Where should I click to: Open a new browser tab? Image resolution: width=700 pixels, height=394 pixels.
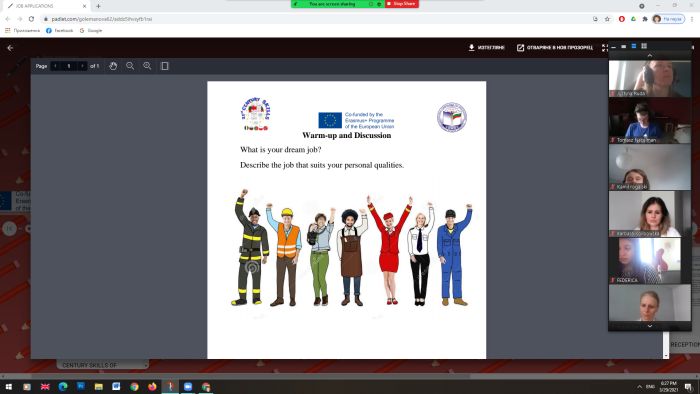click(98, 6)
